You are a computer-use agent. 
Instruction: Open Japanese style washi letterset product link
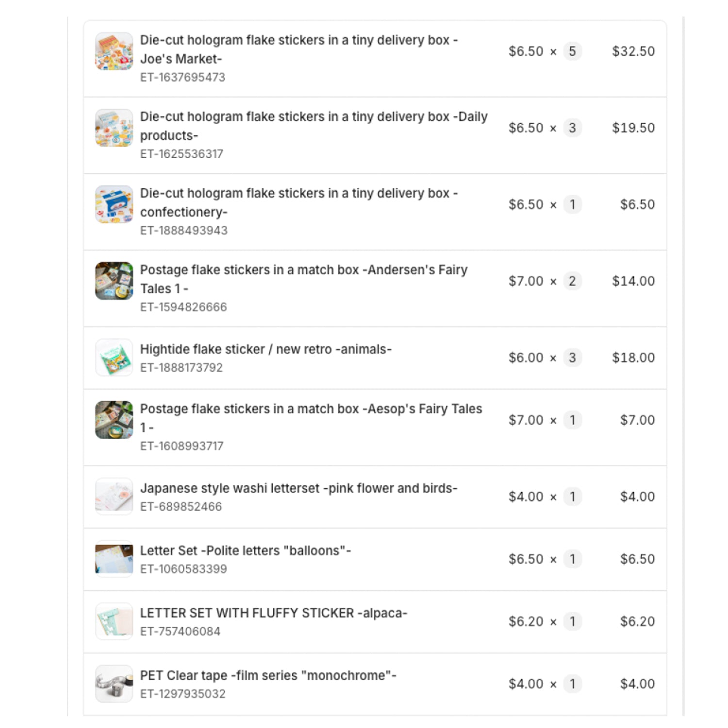click(x=298, y=488)
